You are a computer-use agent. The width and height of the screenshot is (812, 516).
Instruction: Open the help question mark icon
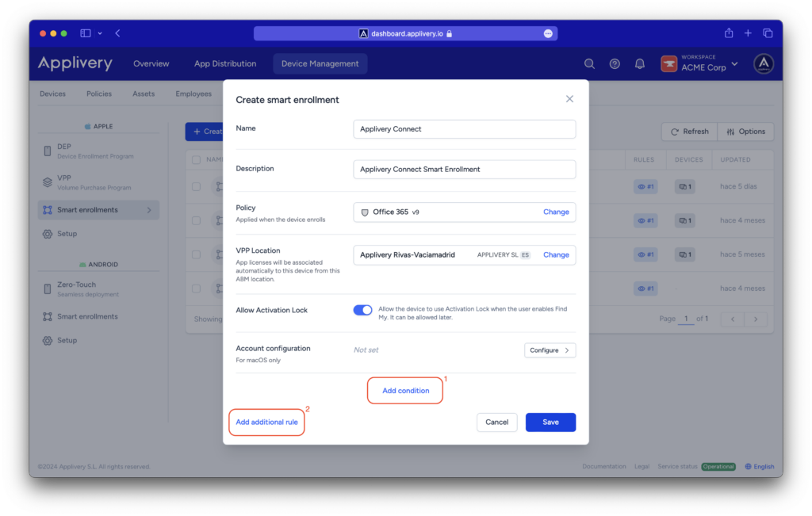[615, 63]
